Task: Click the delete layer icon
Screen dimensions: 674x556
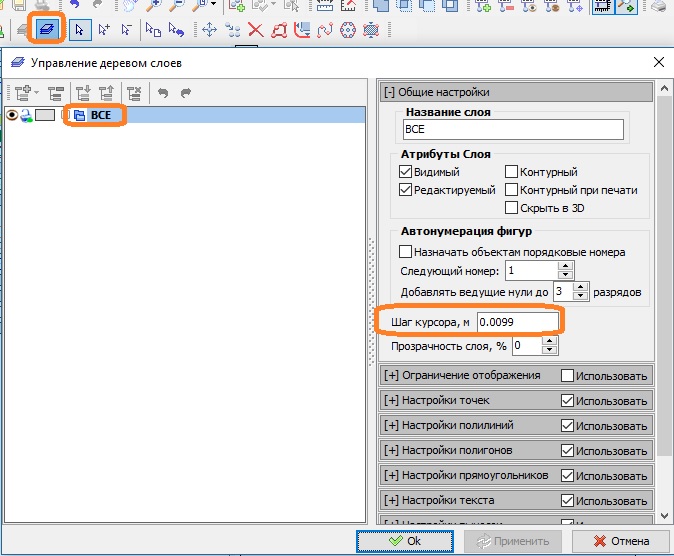Action: pyautogui.click(x=135, y=92)
